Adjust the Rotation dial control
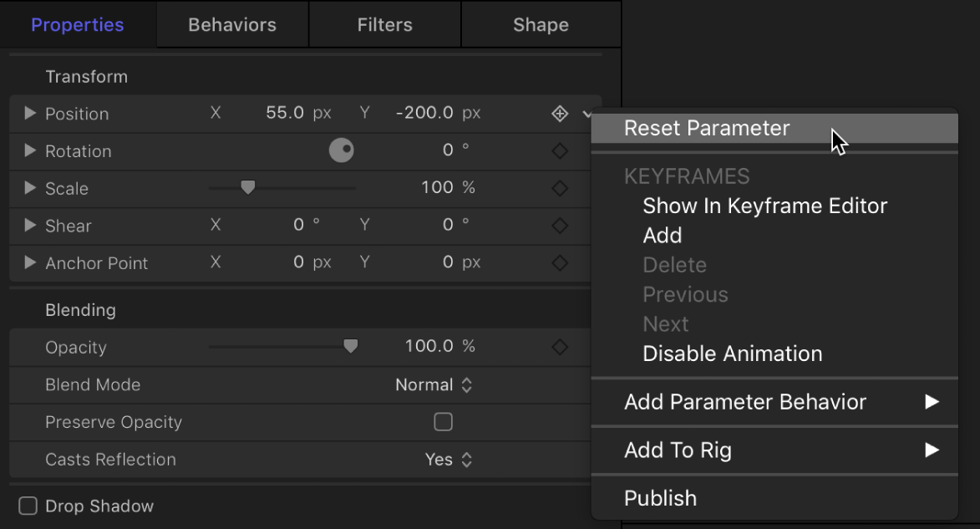The height and width of the screenshot is (529, 980). [x=341, y=151]
